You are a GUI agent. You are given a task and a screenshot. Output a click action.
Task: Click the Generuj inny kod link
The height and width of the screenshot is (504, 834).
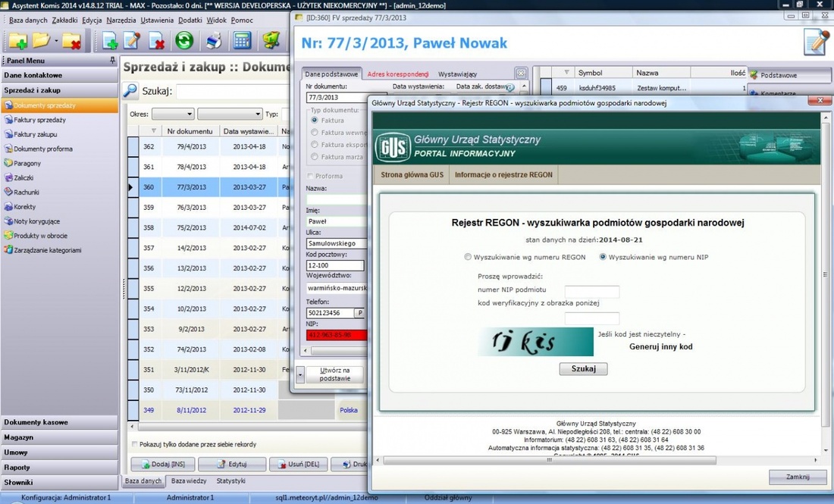coord(660,346)
